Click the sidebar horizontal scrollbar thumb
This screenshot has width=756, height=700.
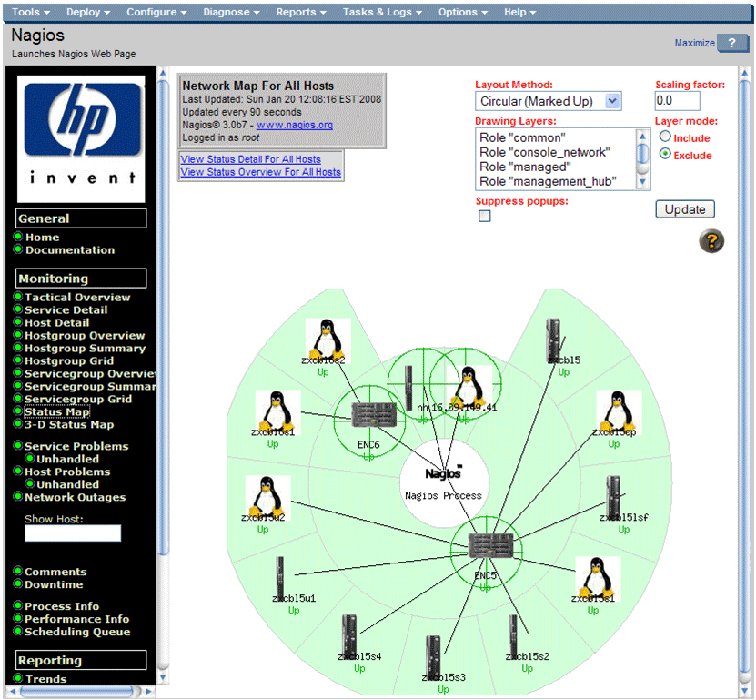click(76, 691)
